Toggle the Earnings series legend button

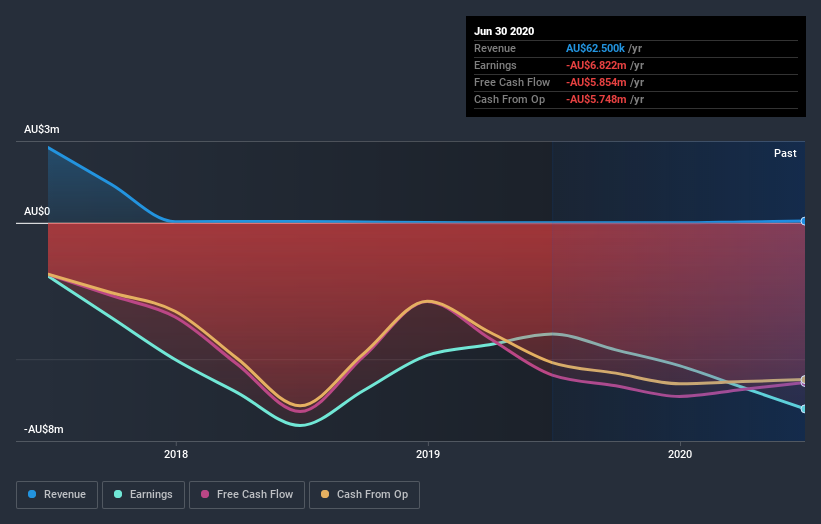pyautogui.click(x=143, y=495)
